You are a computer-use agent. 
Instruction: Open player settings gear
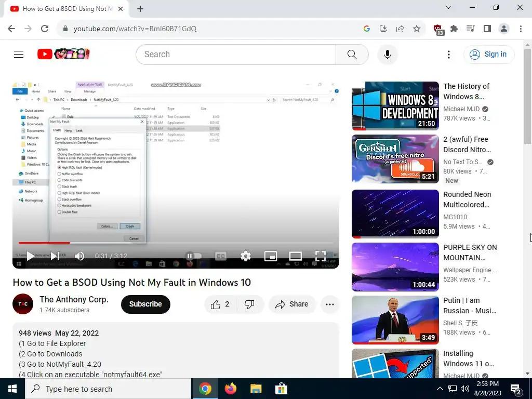pyautogui.click(x=246, y=256)
